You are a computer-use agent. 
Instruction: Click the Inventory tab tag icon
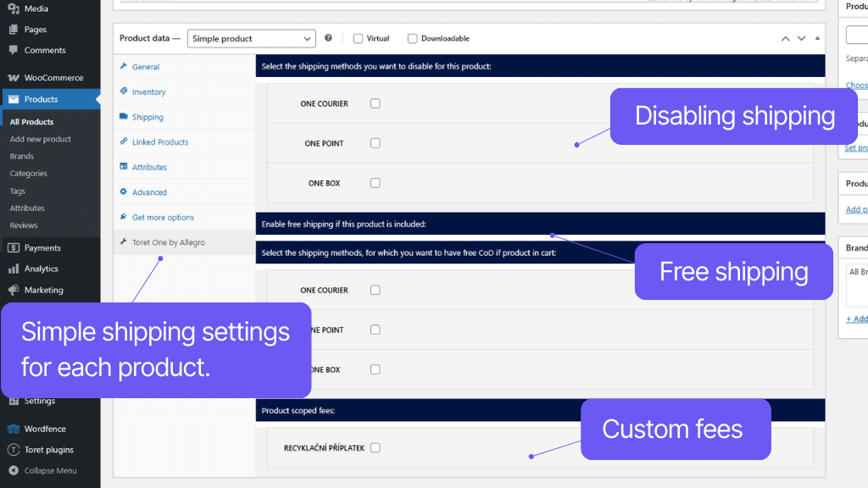point(124,91)
